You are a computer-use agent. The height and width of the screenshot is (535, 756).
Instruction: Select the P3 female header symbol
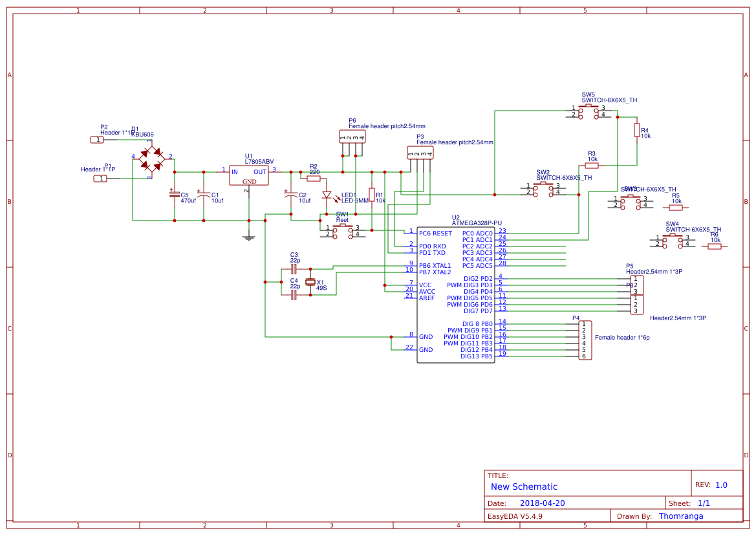pyautogui.click(x=420, y=153)
